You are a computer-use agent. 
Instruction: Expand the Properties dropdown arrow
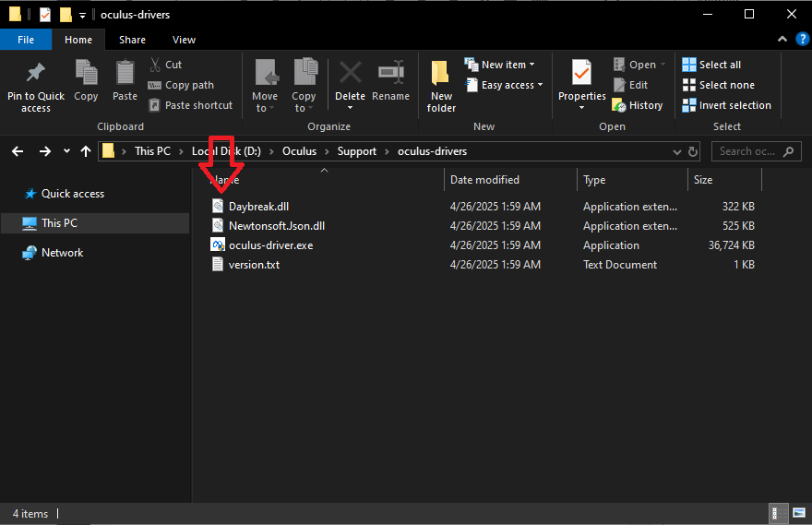(x=581, y=108)
